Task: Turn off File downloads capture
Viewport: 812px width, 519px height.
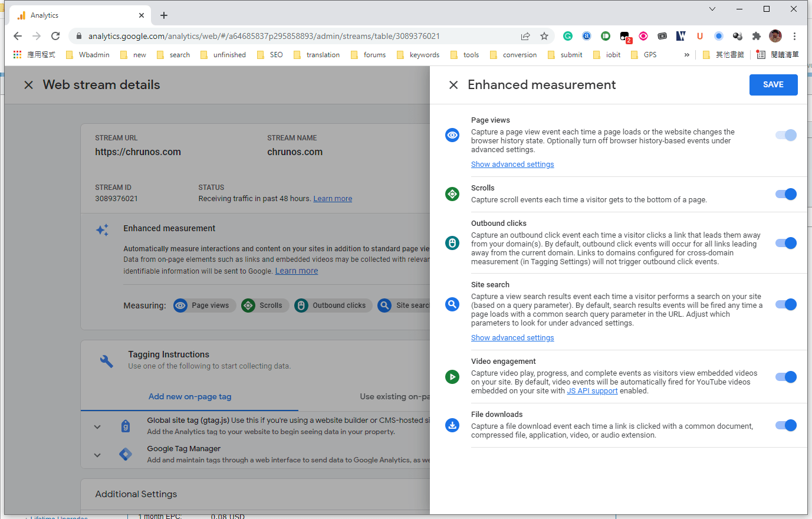Action: [785, 425]
